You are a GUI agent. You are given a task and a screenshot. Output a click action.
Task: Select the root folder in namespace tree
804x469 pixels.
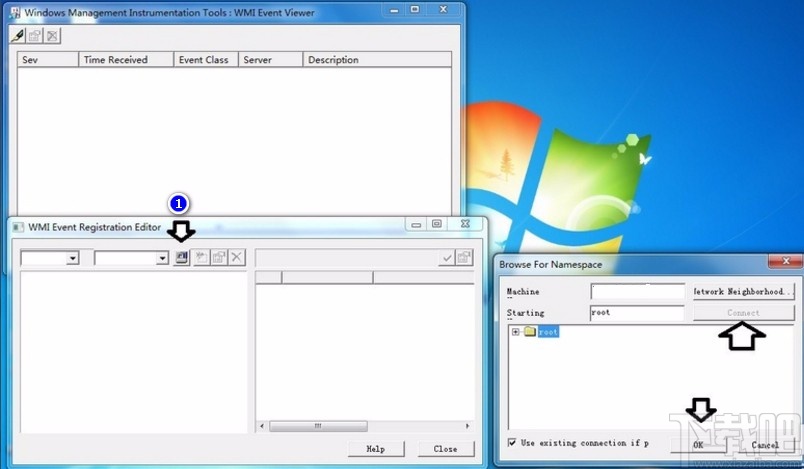pos(548,332)
